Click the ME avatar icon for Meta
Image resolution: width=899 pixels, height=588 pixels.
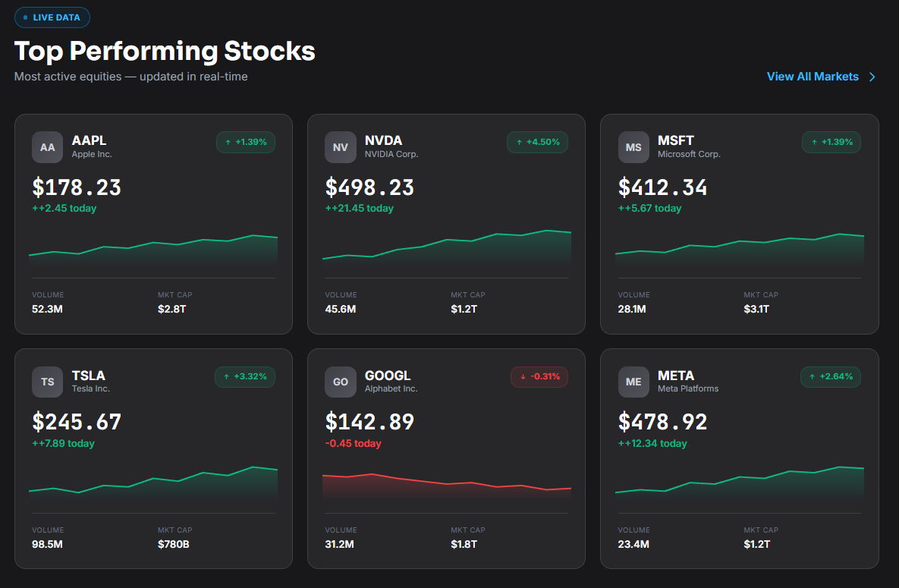click(x=633, y=382)
